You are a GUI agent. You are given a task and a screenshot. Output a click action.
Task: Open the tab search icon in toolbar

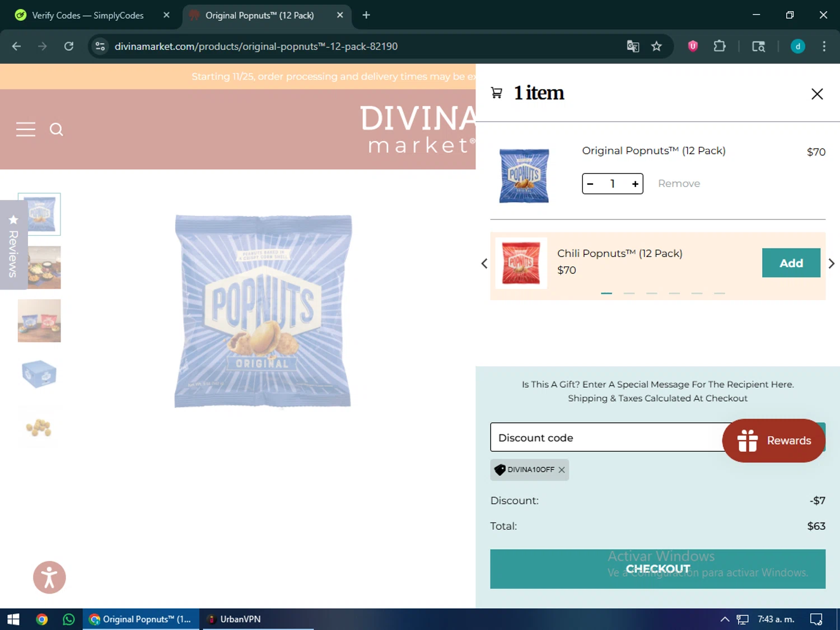tap(758, 46)
